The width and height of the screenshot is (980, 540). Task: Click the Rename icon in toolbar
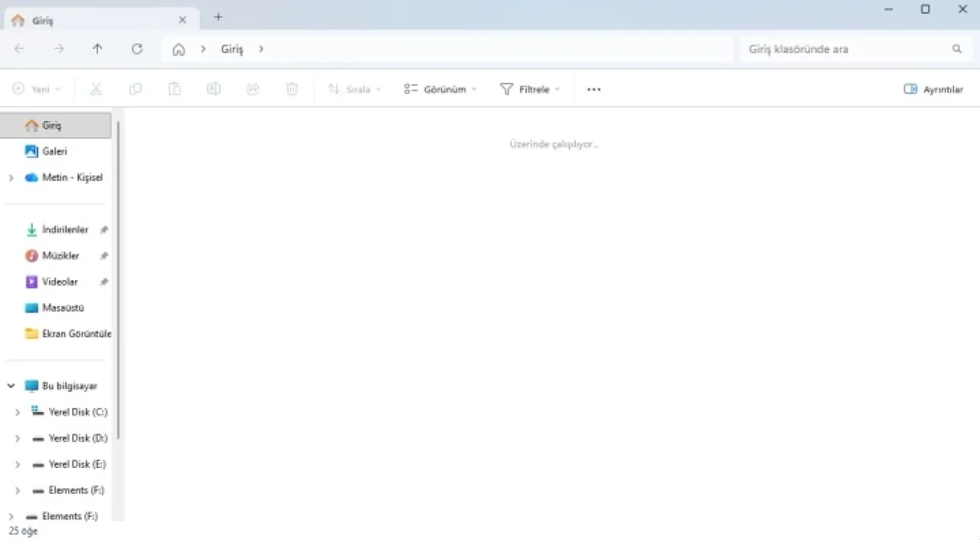tap(214, 90)
